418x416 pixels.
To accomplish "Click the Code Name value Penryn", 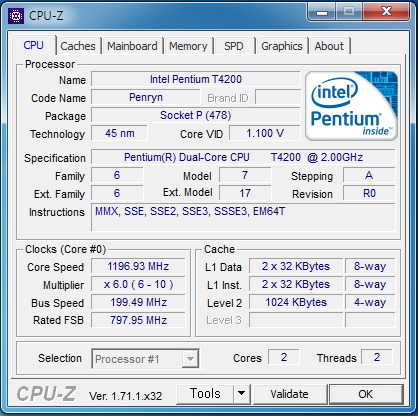I will [x=146, y=97].
